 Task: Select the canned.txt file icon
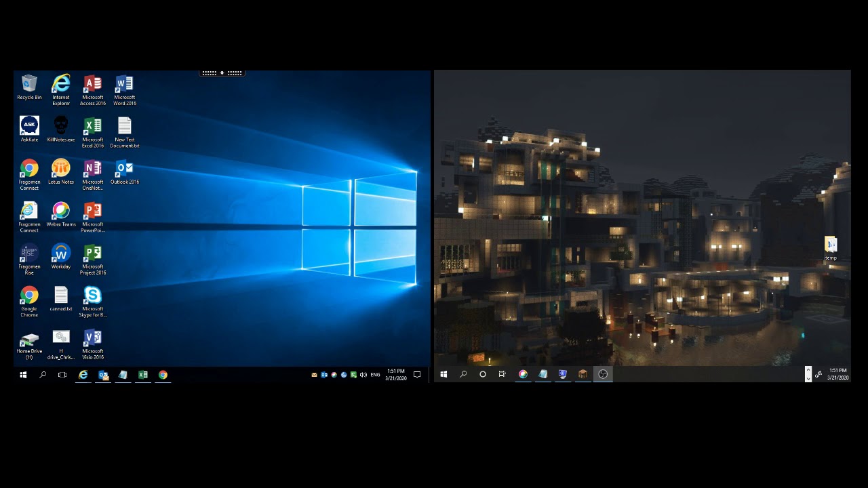[x=61, y=299]
